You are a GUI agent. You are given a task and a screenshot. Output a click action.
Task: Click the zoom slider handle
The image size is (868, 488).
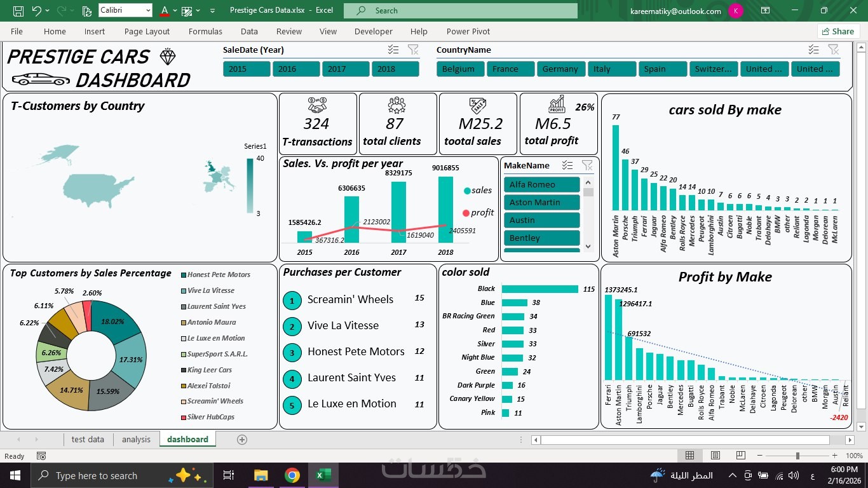tap(797, 456)
